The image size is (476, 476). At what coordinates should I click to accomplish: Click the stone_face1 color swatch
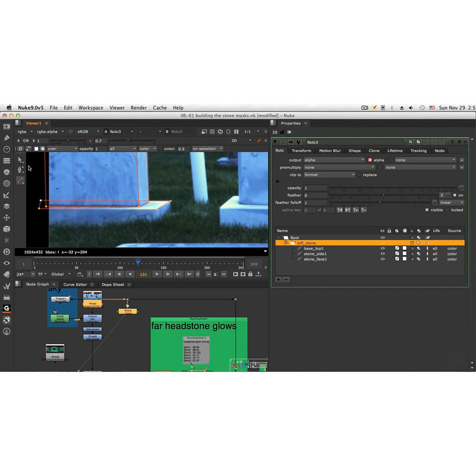404,259
